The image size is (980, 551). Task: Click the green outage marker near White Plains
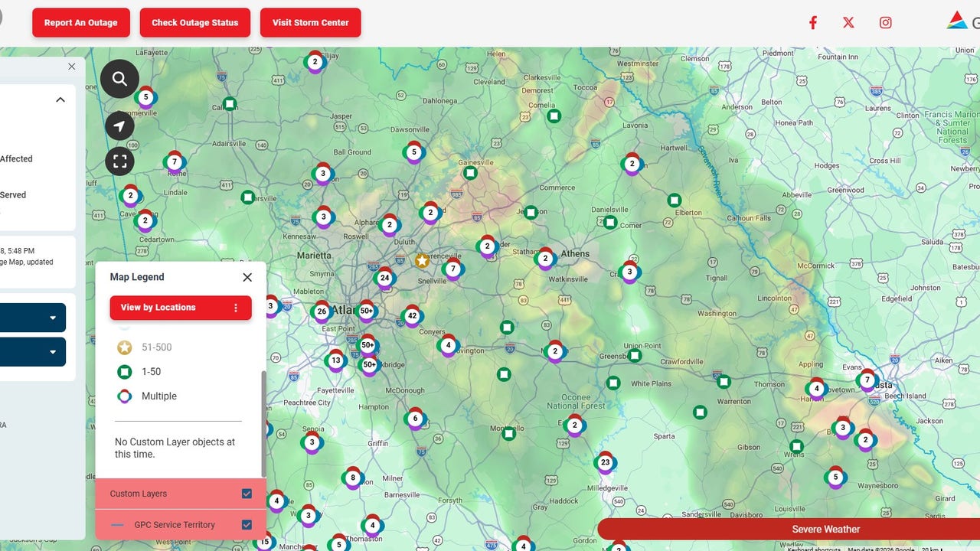pos(613,383)
